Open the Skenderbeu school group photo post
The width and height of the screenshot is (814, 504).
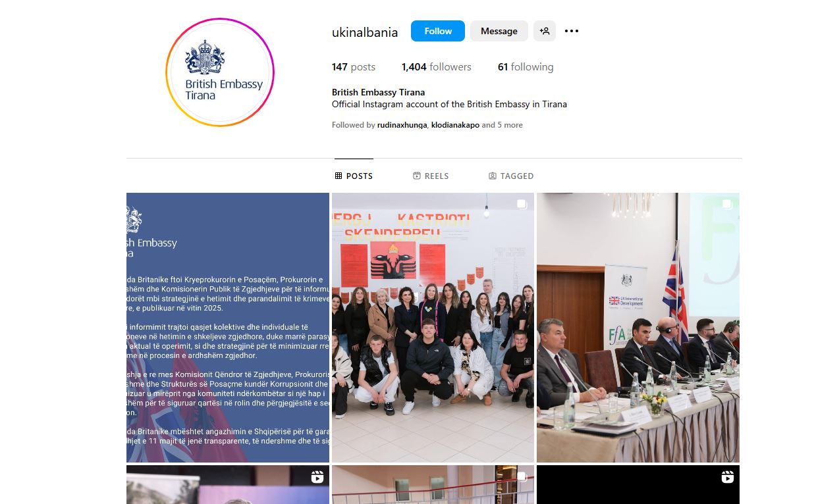point(433,328)
